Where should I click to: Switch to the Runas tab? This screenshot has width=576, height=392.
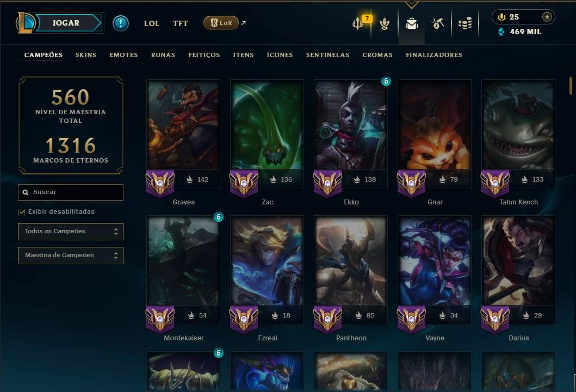(163, 55)
